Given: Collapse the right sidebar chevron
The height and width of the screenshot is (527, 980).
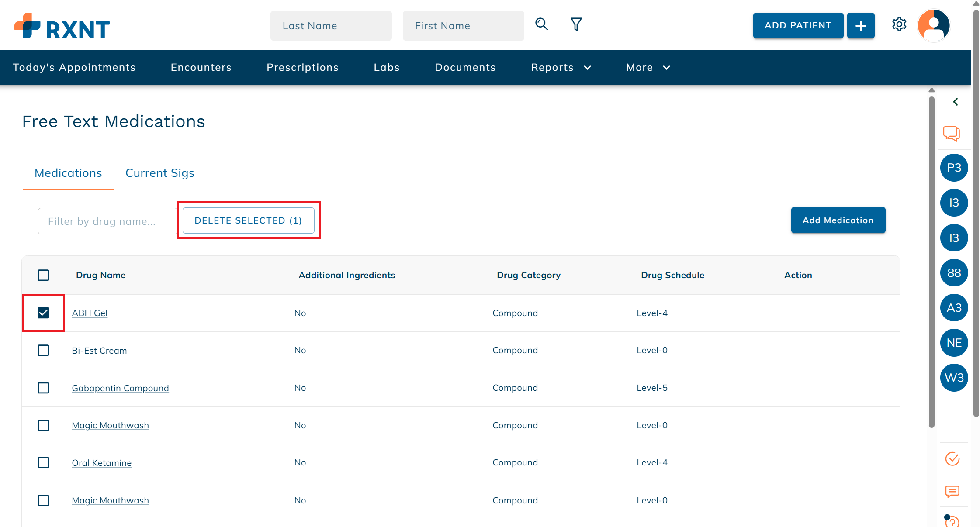Looking at the screenshot, I should [x=956, y=102].
